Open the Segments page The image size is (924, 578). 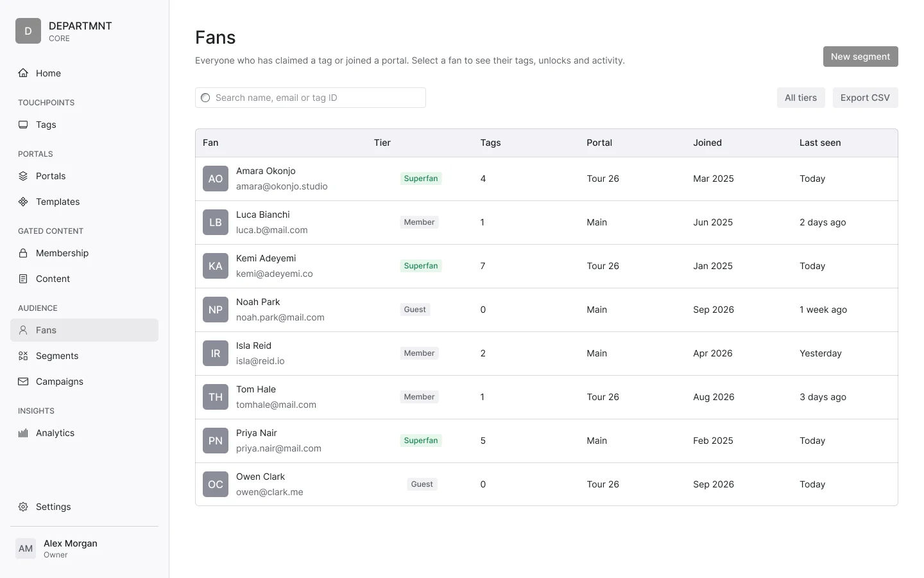[84, 356]
